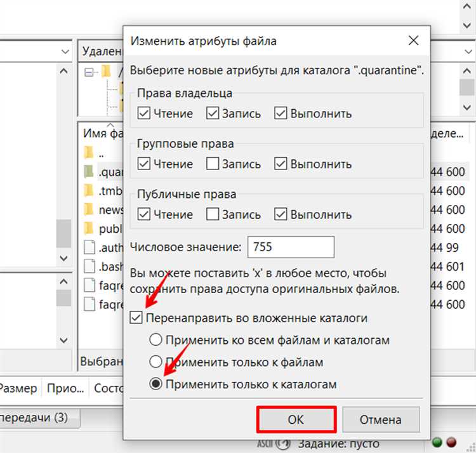Click 'Задание: пусто' status text
The image size is (476, 453).
338,444
